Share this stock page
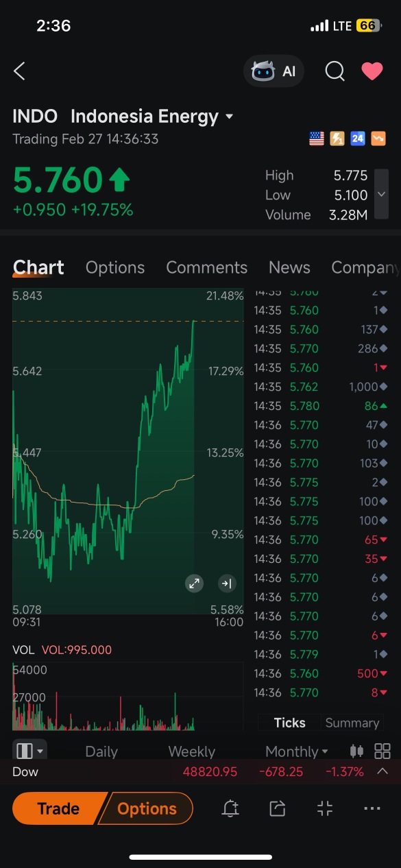The height and width of the screenshot is (868, 401). coord(277,809)
